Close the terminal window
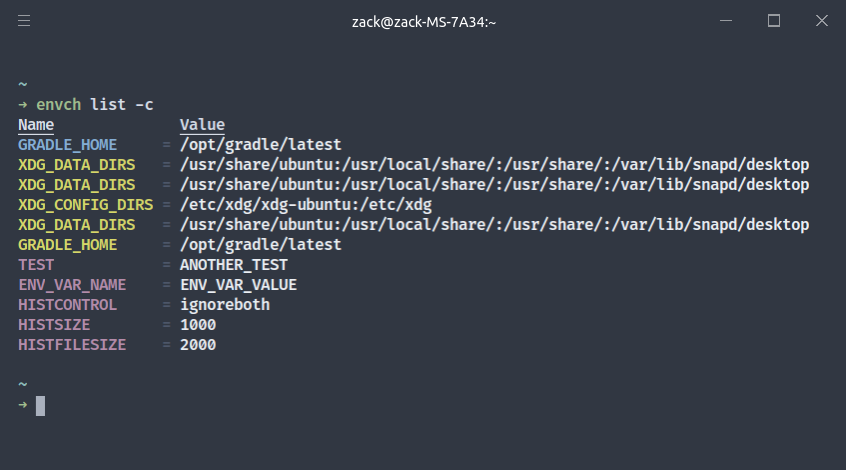Viewport: 846px width, 470px height. pyautogui.click(x=822, y=21)
